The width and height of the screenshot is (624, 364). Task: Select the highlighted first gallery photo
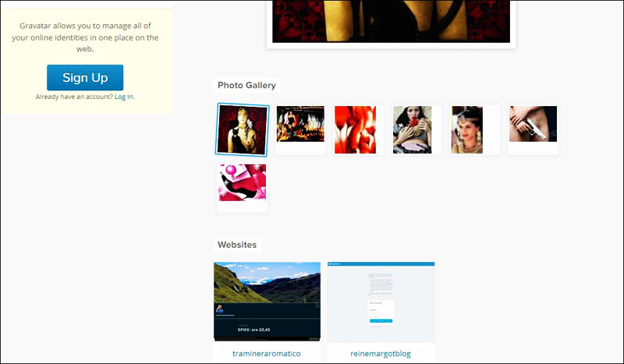click(x=243, y=130)
